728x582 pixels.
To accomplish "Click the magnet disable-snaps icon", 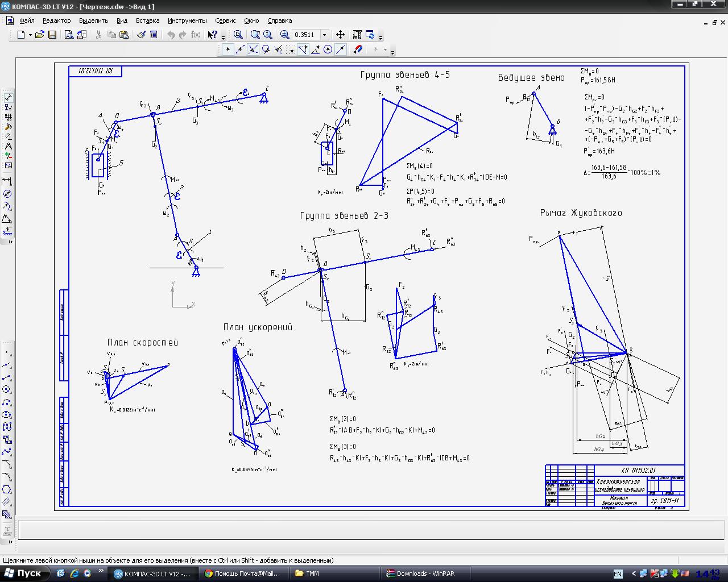I will (358, 49).
